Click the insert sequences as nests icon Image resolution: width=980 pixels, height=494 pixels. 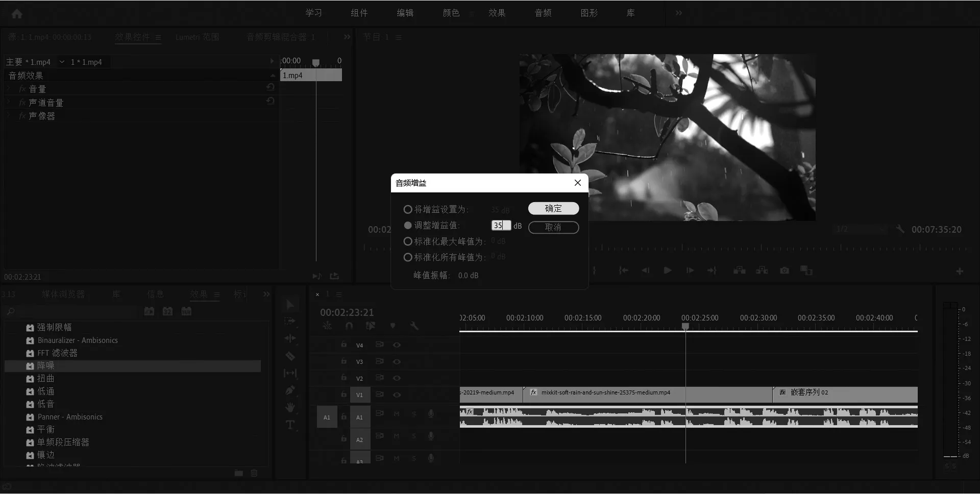[x=327, y=326]
